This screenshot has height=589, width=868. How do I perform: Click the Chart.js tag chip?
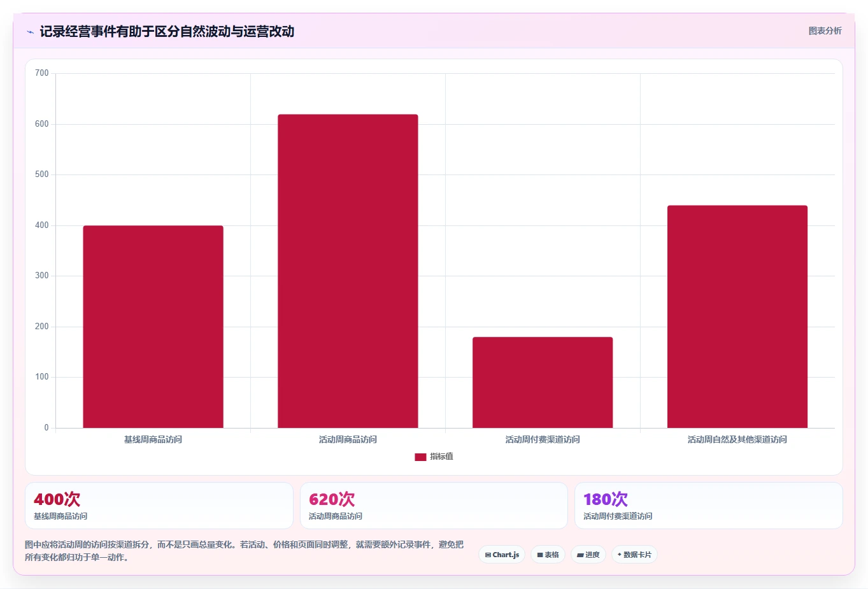[x=502, y=555]
